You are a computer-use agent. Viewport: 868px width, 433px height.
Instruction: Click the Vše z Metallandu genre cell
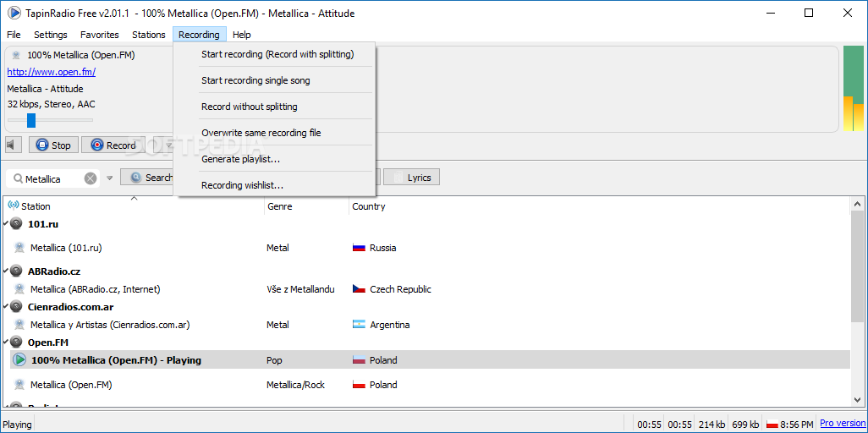[300, 289]
